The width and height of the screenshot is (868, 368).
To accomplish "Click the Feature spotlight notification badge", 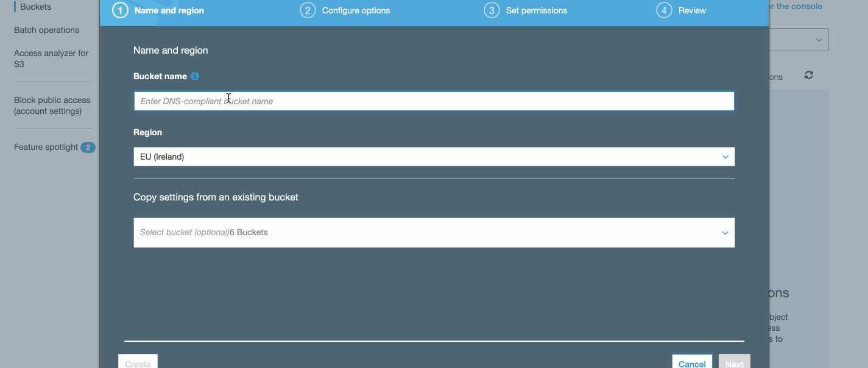I will [89, 147].
